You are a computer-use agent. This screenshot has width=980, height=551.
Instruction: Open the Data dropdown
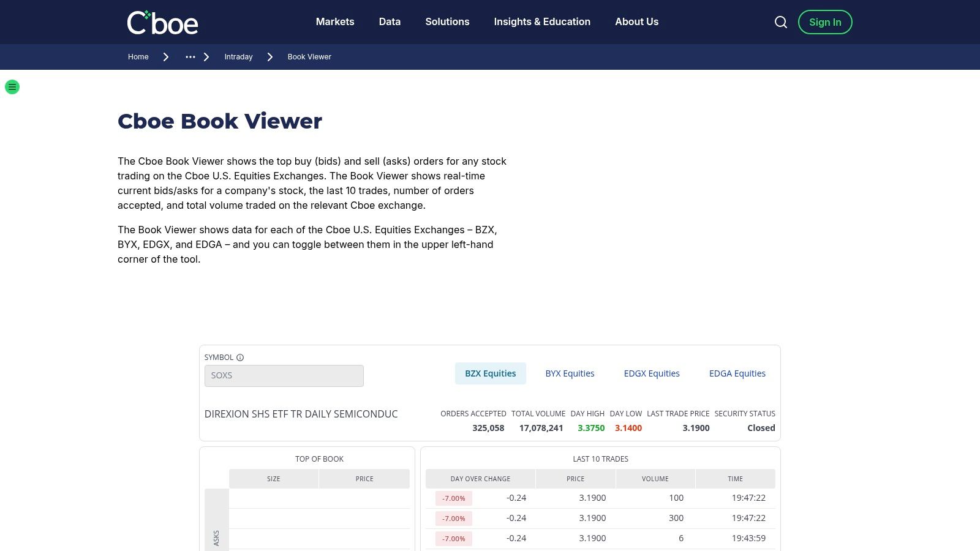click(389, 21)
